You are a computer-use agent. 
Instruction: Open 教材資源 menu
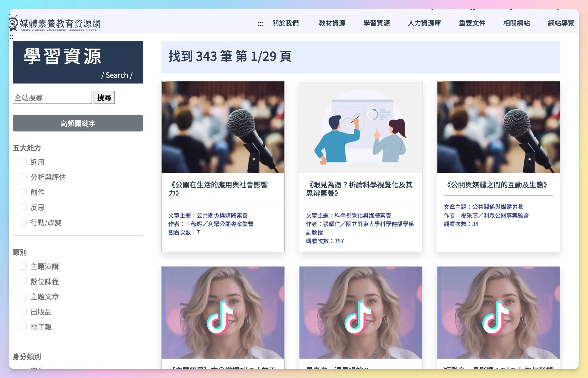332,23
